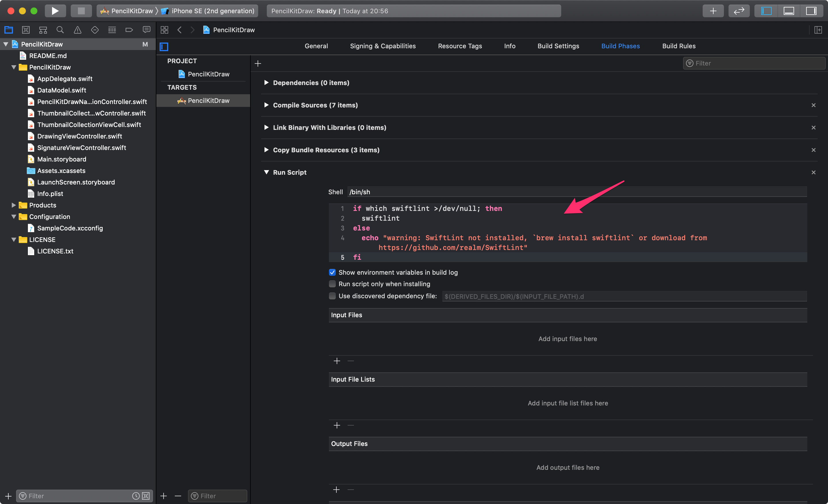Hide the project and targets list
Screen dimensions: 828x504
[164, 46]
